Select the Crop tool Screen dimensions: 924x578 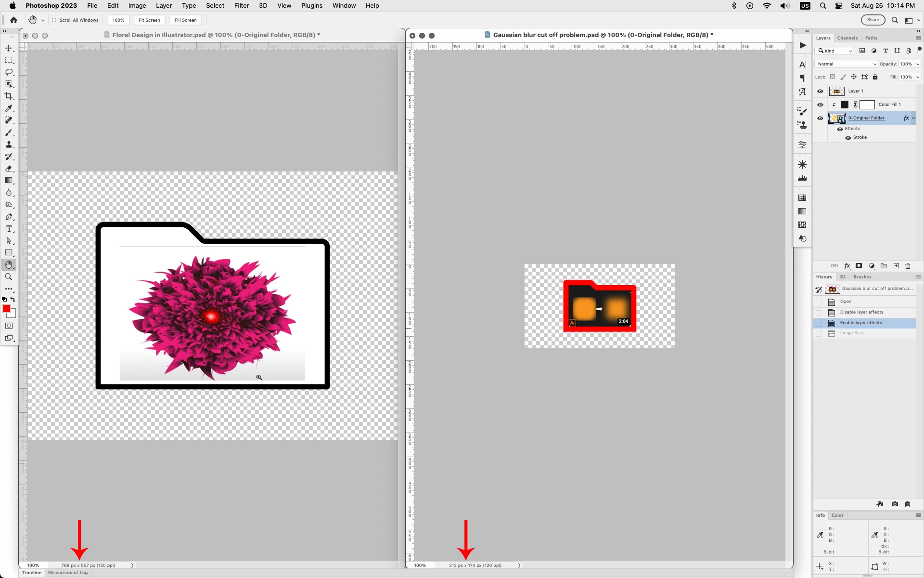(x=9, y=96)
